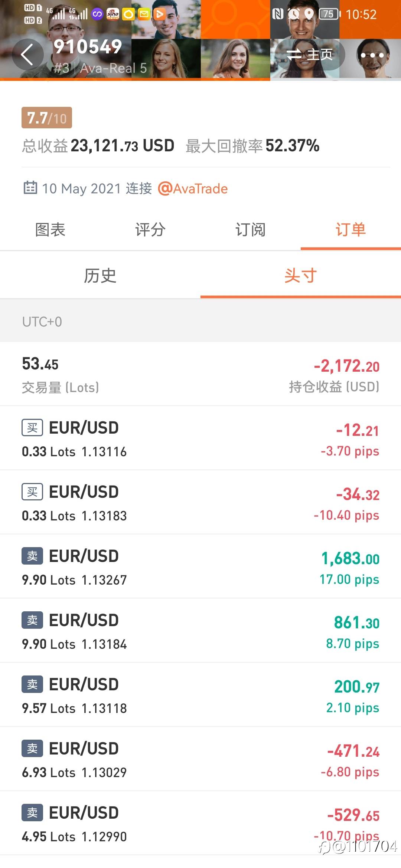Tap the 卖 icon on the 1.13267 order
This screenshot has width=401, height=868.
(32, 556)
